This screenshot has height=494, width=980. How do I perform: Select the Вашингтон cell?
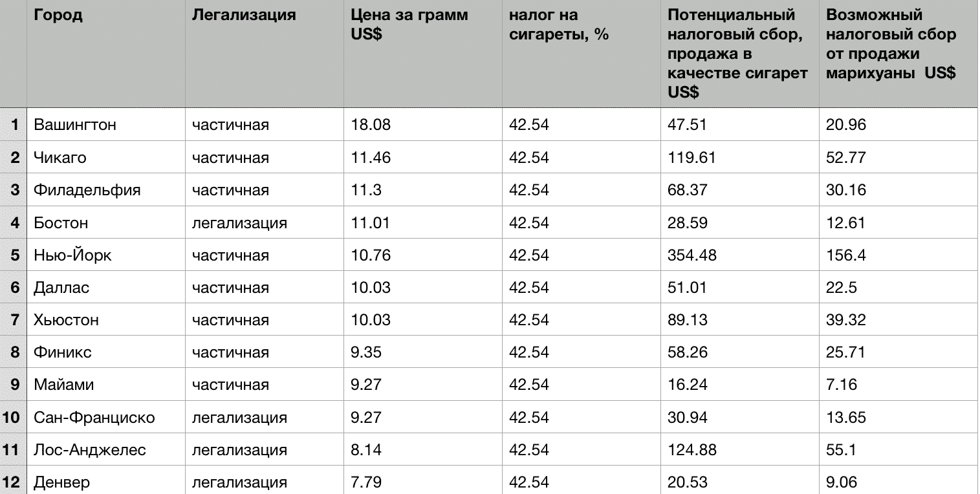click(106, 124)
